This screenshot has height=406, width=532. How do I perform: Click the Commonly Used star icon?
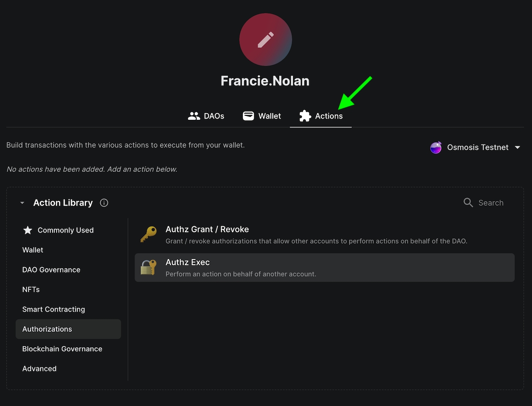(x=27, y=230)
